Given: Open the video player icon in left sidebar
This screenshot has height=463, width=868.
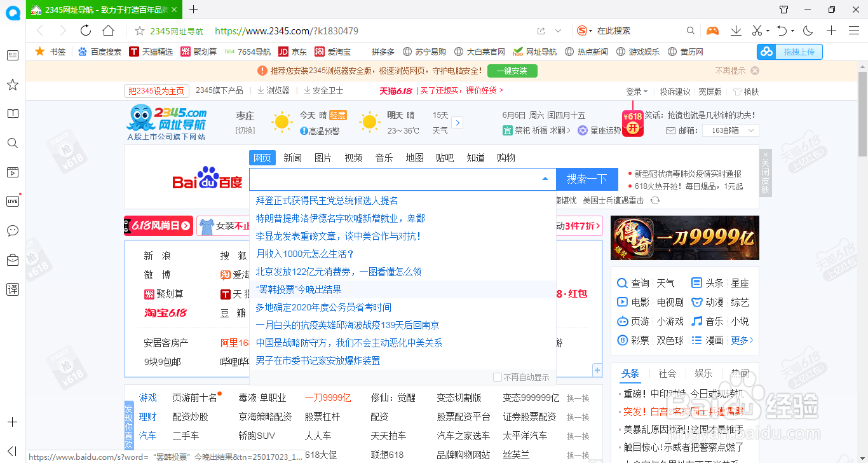Looking at the screenshot, I should coord(12,172).
